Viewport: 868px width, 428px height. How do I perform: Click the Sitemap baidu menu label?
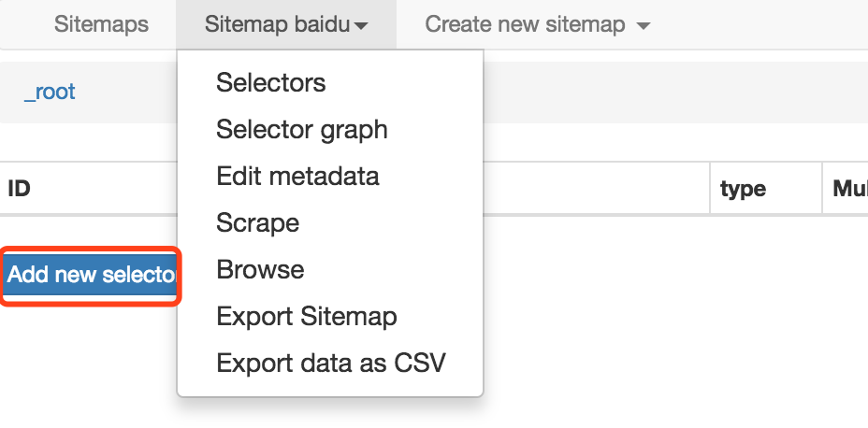click(x=278, y=24)
